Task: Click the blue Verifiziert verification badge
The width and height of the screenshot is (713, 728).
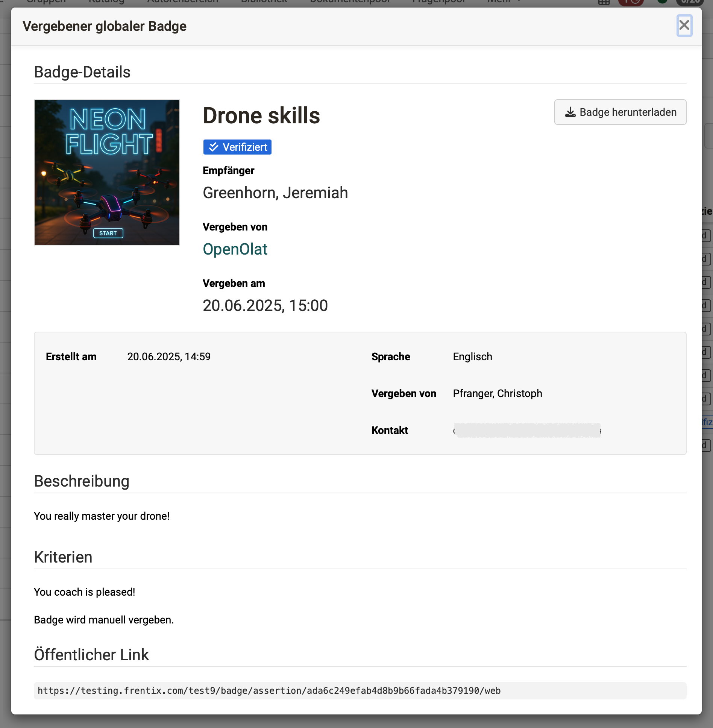Action: tap(237, 147)
